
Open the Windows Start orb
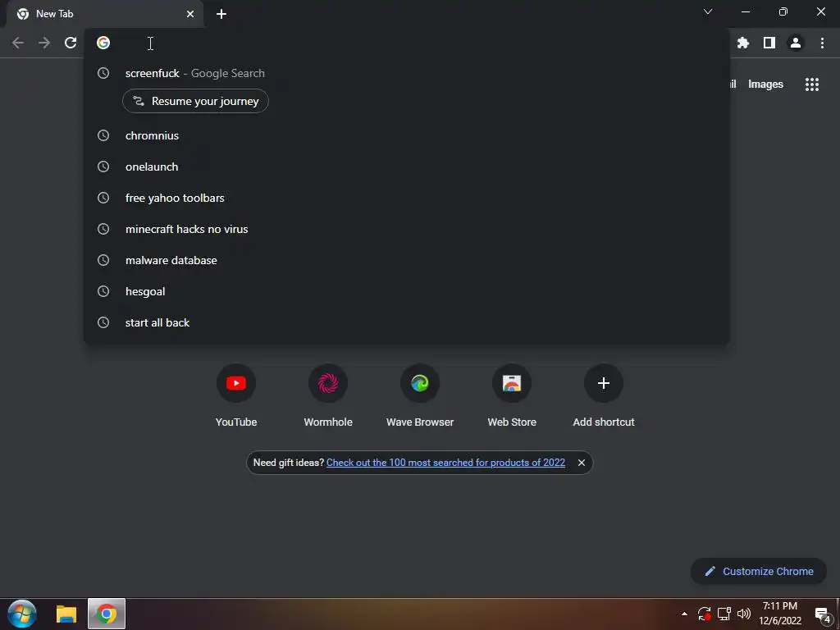coord(22,614)
